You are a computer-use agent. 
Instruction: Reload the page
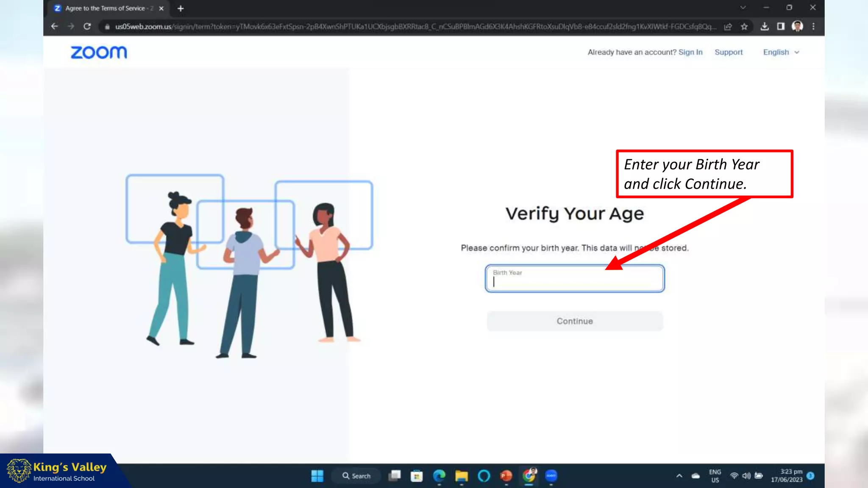[87, 27]
